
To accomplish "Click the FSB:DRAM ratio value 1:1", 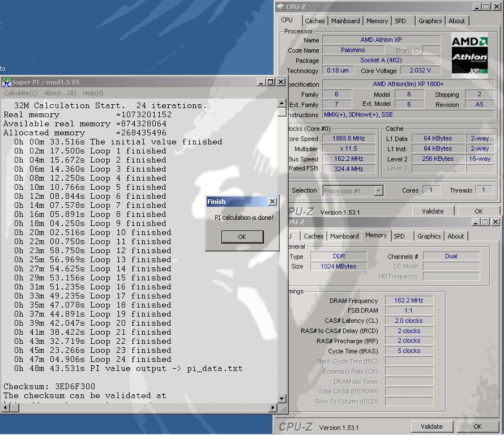I will pos(409,310).
